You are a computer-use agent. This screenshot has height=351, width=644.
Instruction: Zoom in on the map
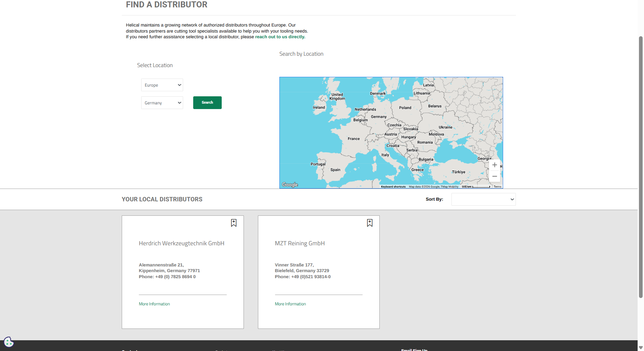click(x=494, y=165)
